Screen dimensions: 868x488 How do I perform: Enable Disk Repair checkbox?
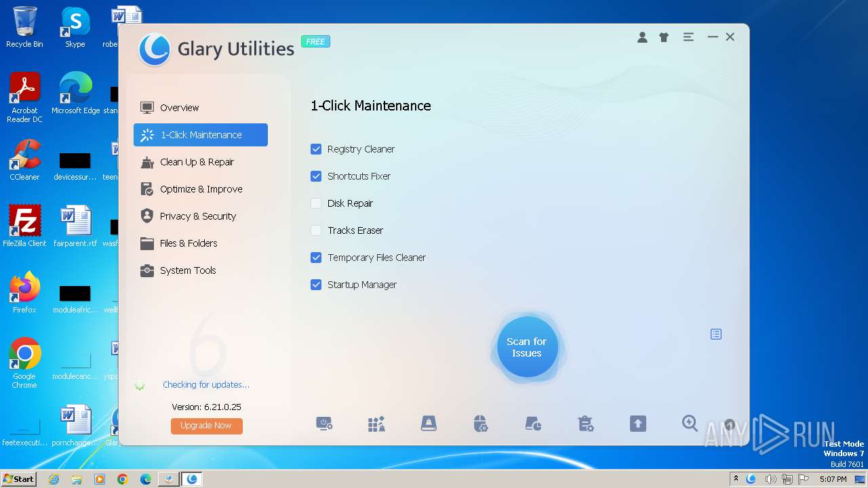[x=316, y=203]
